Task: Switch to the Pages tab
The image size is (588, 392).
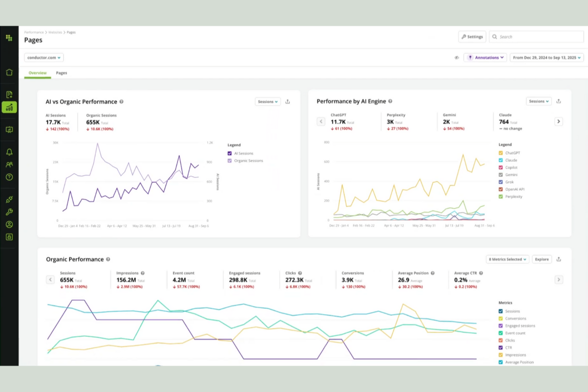Action: pos(62,73)
